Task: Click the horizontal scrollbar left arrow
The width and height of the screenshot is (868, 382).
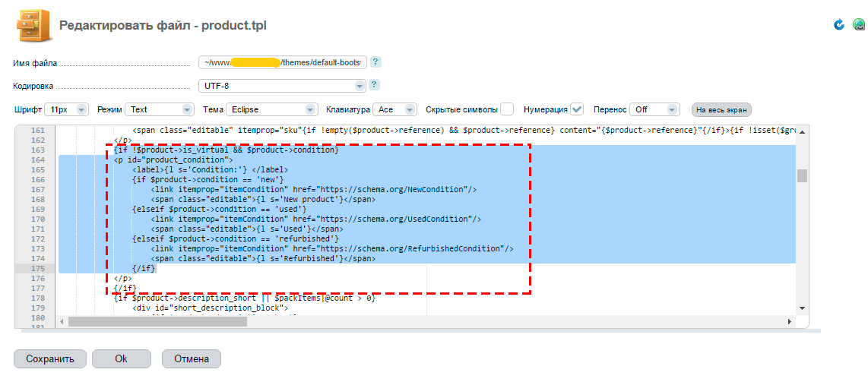Action: click(62, 322)
